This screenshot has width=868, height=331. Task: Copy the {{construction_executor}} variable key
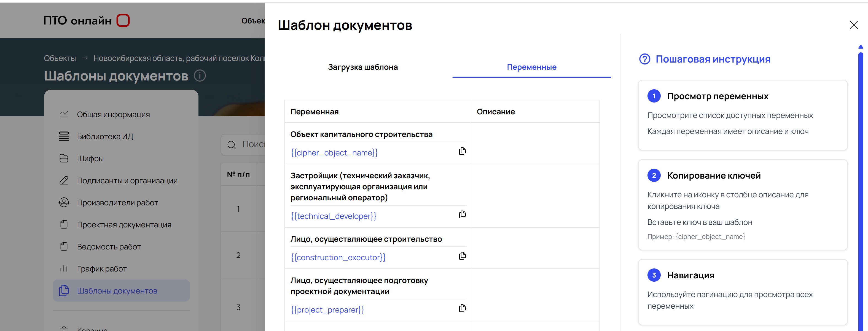(462, 256)
